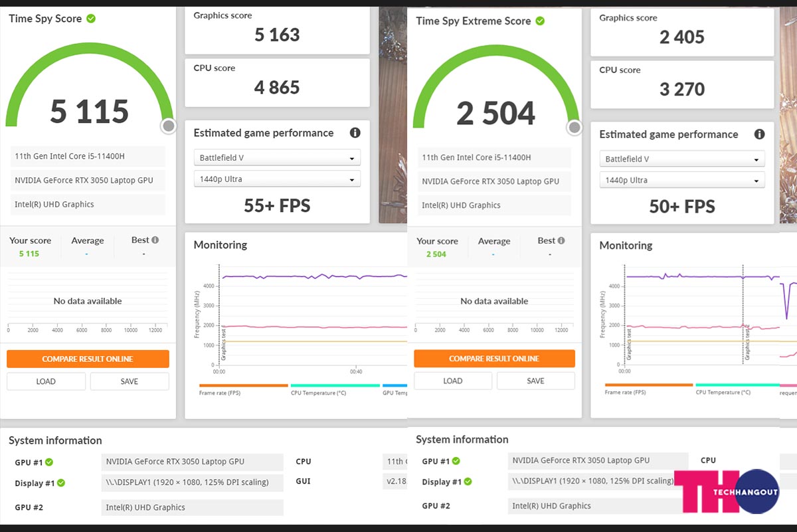The width and height of the screenshot is (797, 532).
Task: Click the green Your score value 2 504
Action: [x=436, y=254]
